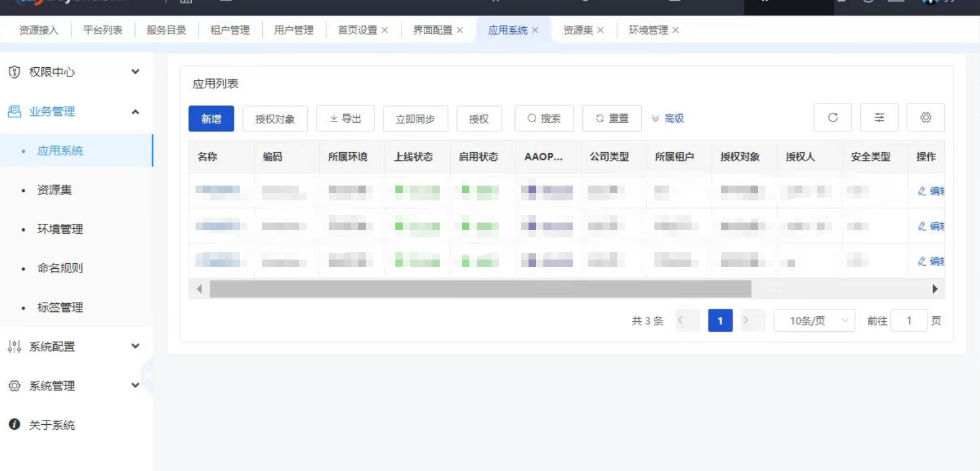Switch to the 界面配置 tab
The image size is (980, 471).
coord(433,30)
